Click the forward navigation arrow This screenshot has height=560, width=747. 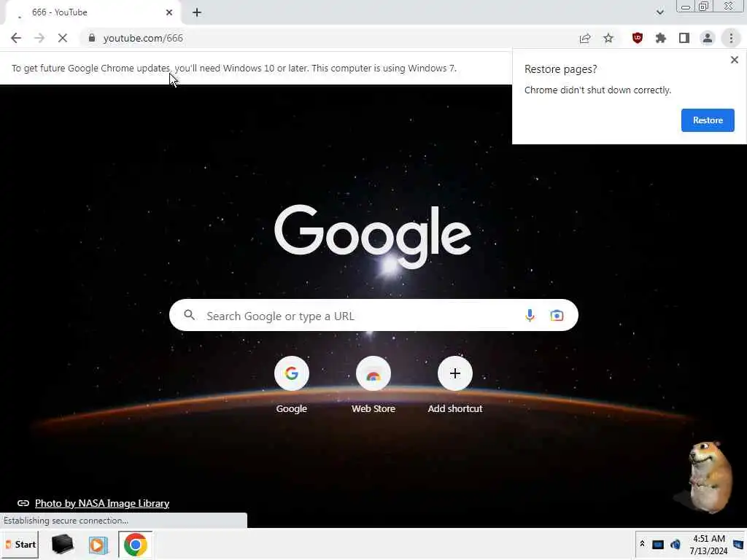[39, 38]
